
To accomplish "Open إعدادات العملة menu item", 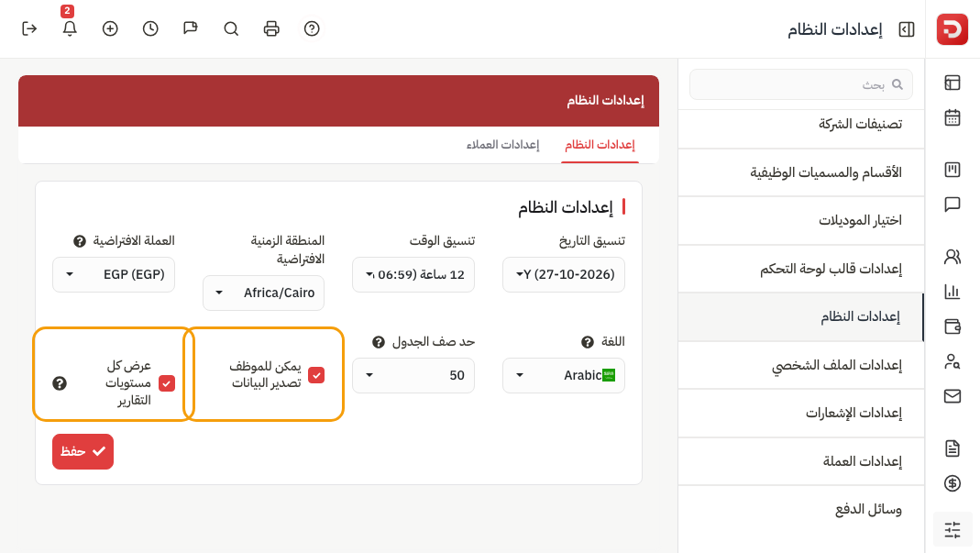I will click(801, 461).
